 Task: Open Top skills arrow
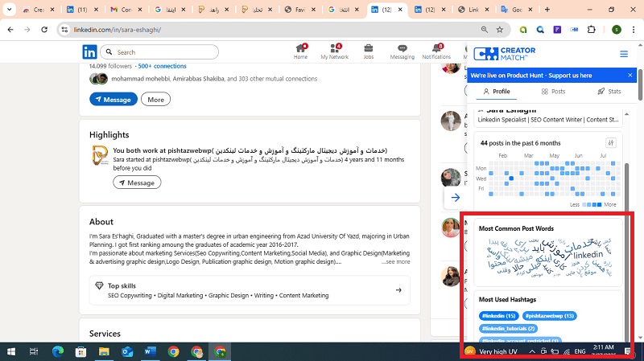(398, 290)
